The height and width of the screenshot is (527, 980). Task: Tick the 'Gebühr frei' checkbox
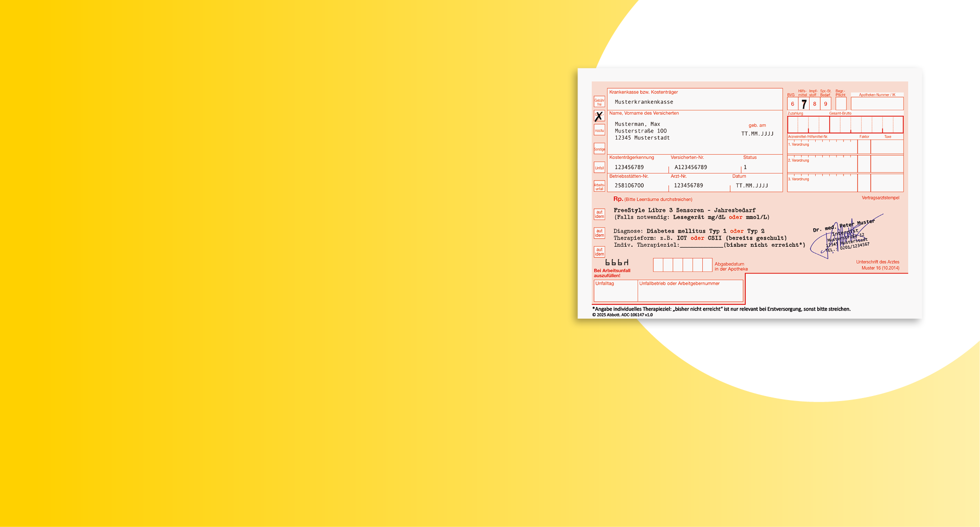[x=599, y=102]
